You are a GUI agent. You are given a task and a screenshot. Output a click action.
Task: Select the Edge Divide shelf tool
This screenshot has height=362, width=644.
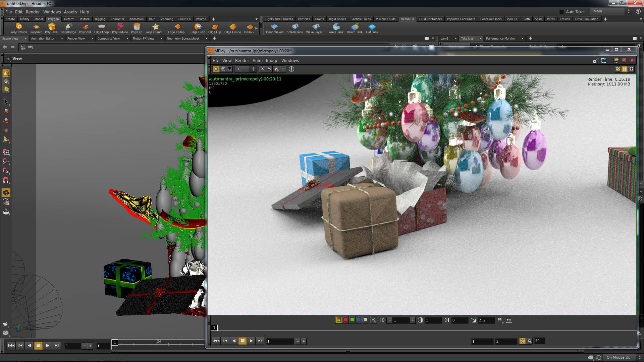click(x=232, y=28)
